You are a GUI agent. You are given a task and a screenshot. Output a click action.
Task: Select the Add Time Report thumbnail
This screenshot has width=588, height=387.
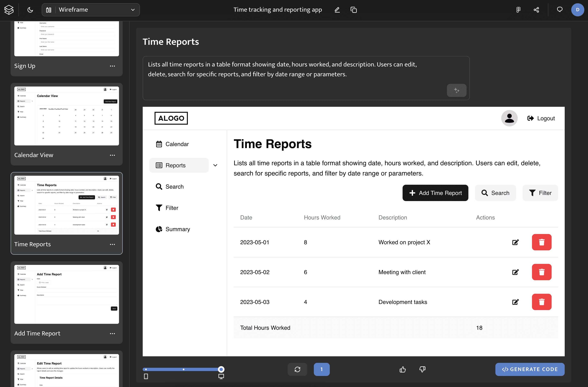click(66, 294)
